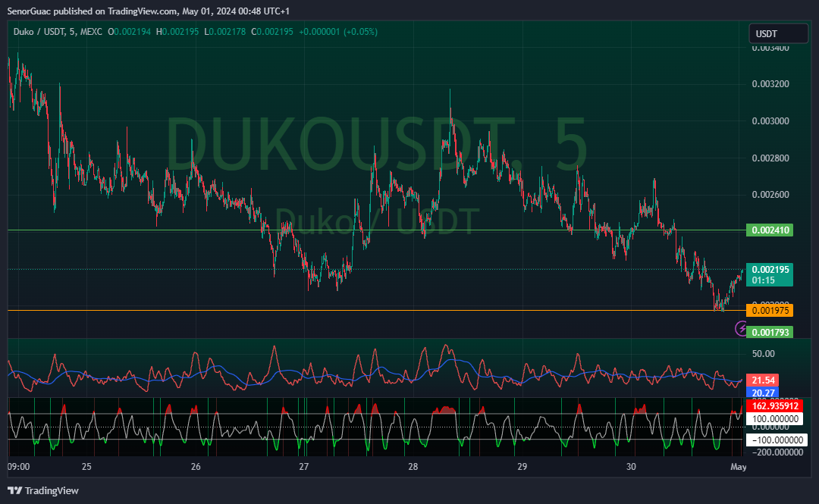Click date 25 on the time axis

click(x=86, y=467)
